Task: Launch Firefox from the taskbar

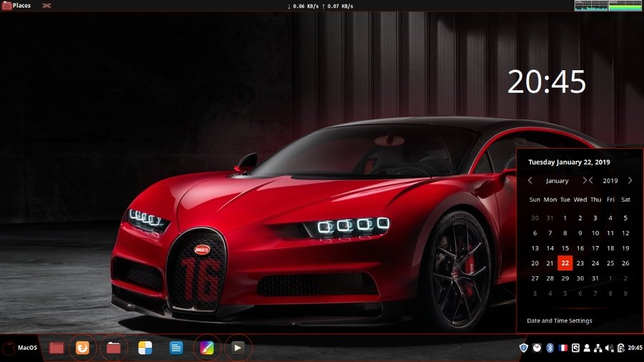Action: click(x=82, y=348)
